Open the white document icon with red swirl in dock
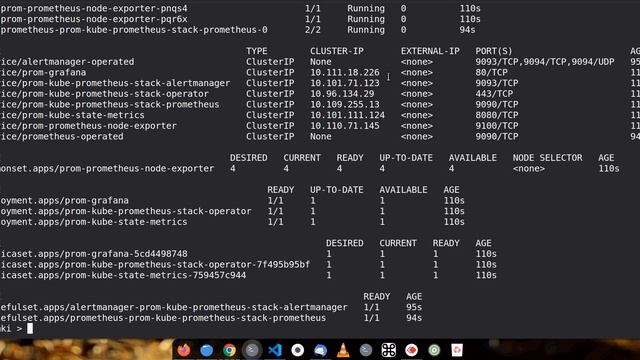Screen dimensions: 640x360 tap(457, 350)
